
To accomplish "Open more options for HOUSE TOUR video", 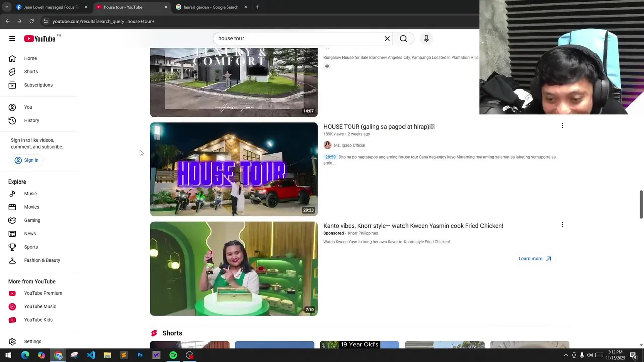I will point(562,126).
